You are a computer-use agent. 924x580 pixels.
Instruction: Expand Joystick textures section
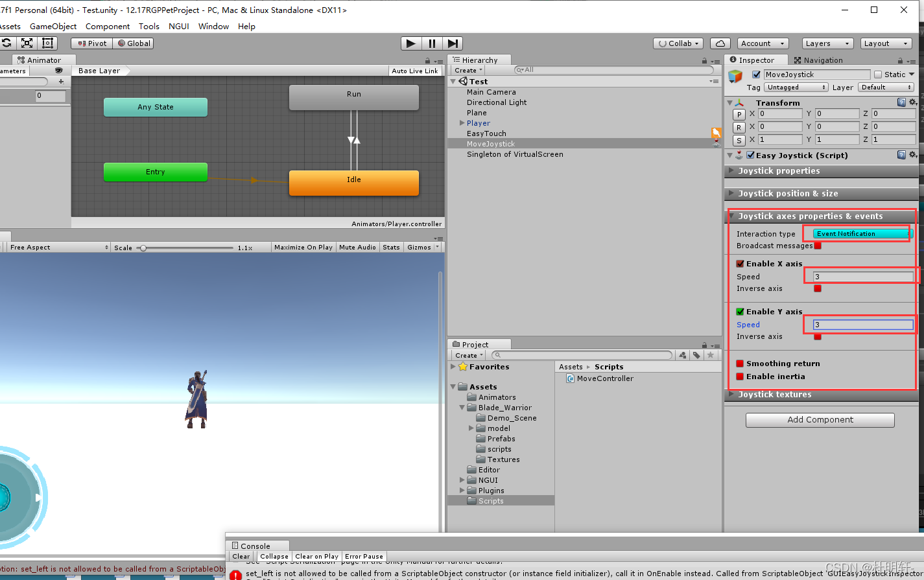coord(821,395)
